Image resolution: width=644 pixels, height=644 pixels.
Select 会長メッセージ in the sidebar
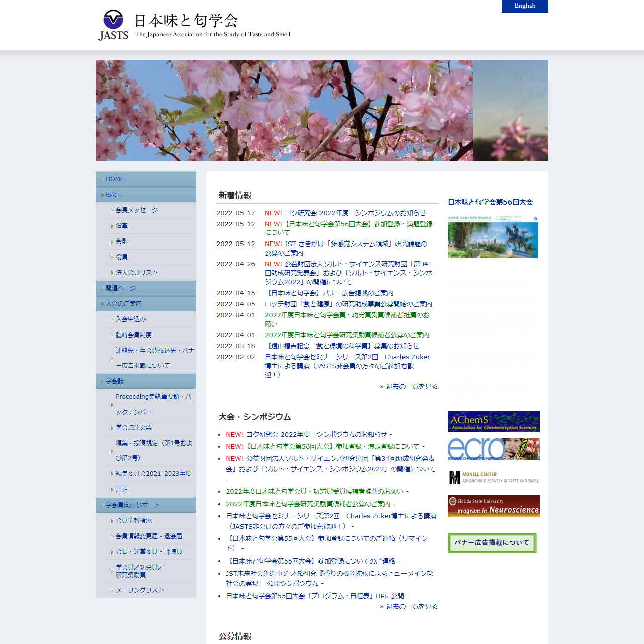tap(137, 210)
